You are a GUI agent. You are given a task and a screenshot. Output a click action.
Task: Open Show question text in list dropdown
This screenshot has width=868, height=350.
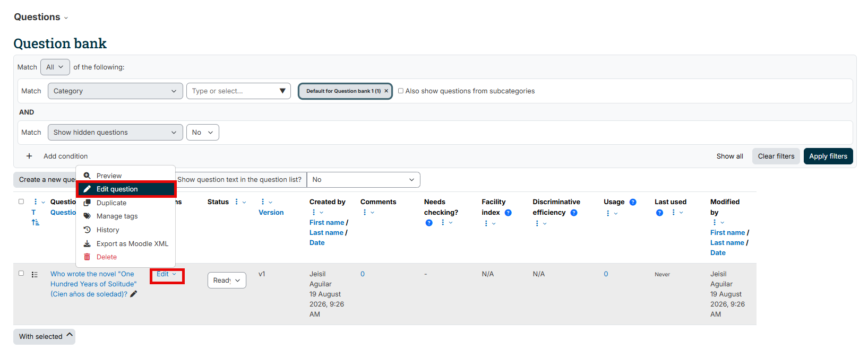[364, 180]
